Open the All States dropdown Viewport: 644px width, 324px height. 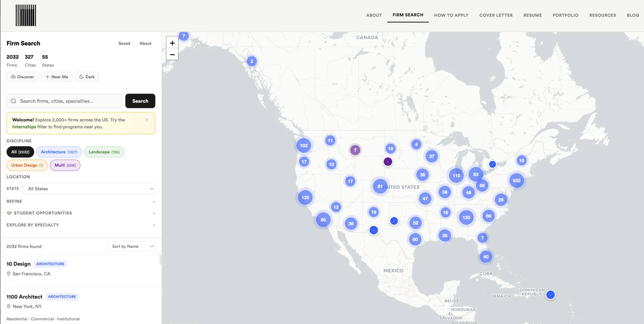89,189
